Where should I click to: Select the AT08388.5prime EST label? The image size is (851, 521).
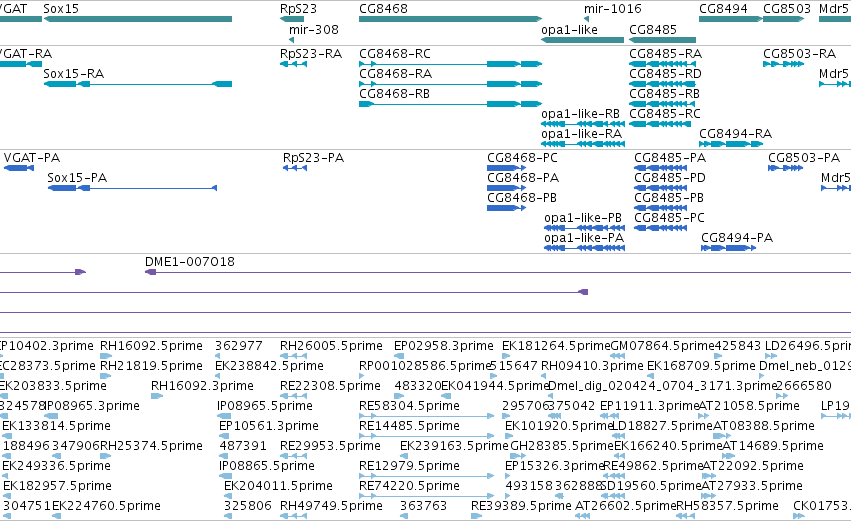764,426
